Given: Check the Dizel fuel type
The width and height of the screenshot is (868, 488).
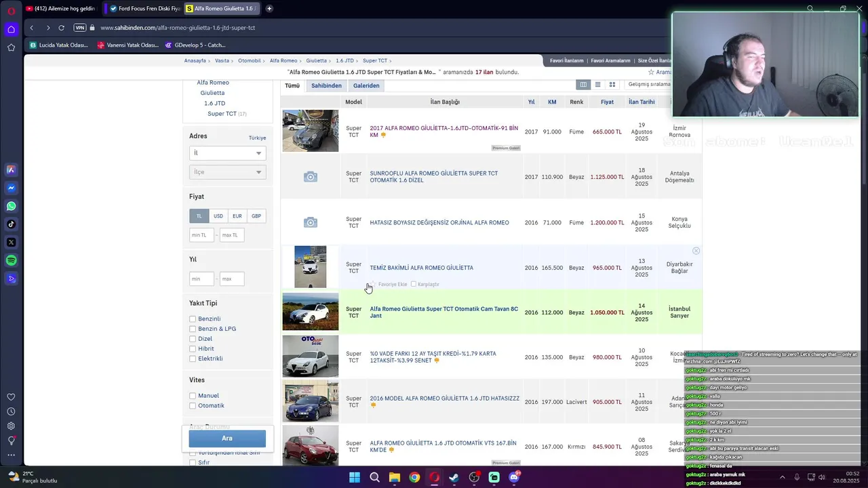Looking at the screenshot, I should pos(193,339).
